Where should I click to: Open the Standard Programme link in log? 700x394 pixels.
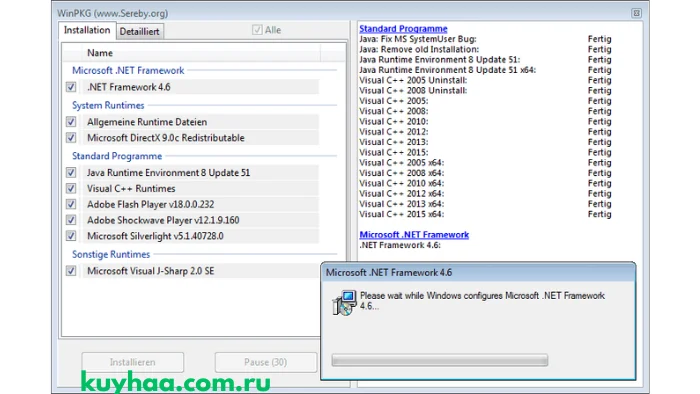pos(403,29)
